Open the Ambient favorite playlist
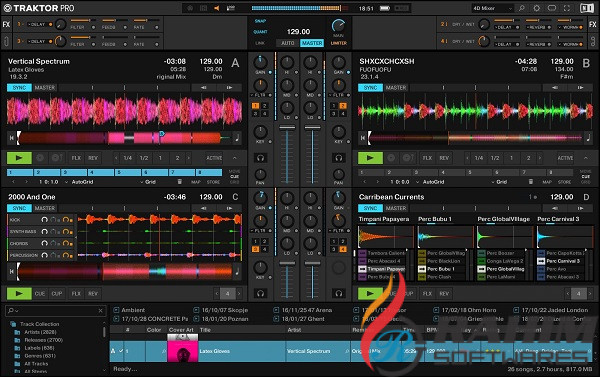Image resolution: width=600 pixels, height=377 pixels. pyautogui.click(x=129, y=310)
